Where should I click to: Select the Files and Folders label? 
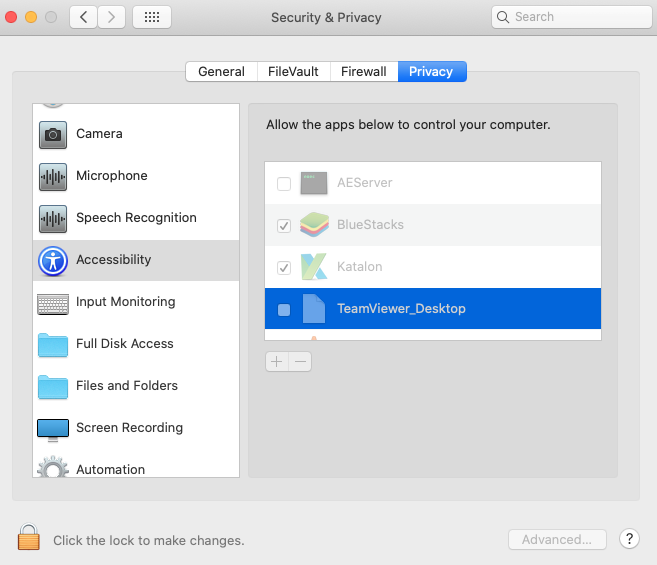127,386
